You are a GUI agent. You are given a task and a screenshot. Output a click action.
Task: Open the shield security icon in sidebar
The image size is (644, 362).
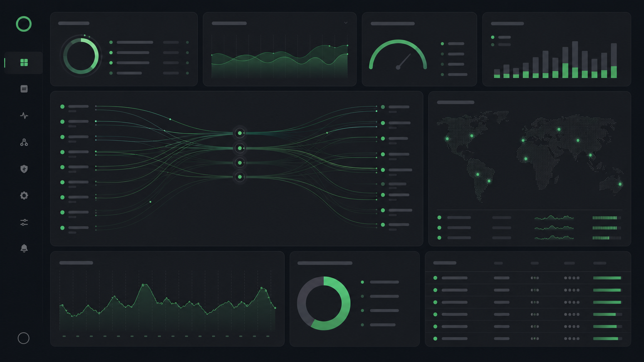(24, 169)
